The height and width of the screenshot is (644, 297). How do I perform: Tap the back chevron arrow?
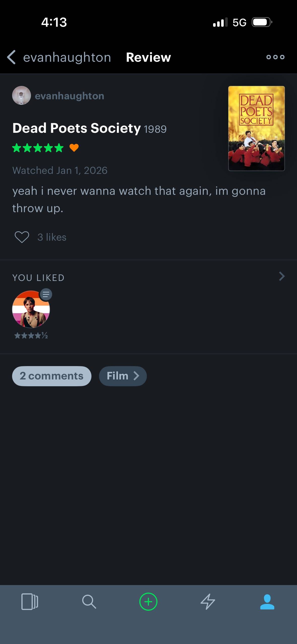[x=11, y=57]
